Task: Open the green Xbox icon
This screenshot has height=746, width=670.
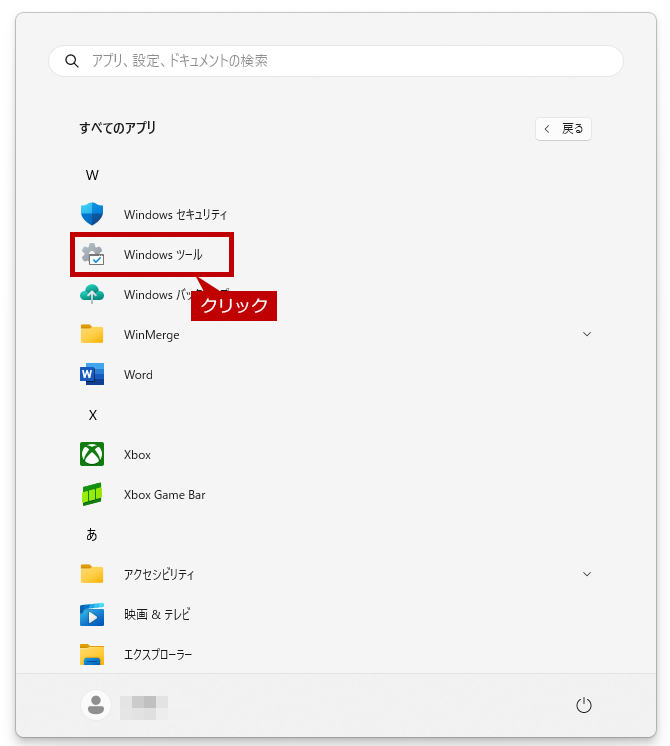Action: click(x=92, y=454)
